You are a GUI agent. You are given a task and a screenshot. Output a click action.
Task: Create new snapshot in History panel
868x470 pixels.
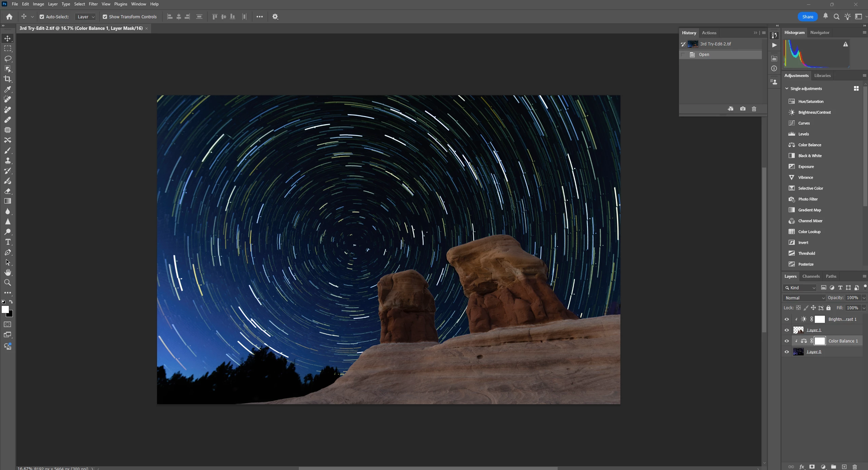point(743,109)
